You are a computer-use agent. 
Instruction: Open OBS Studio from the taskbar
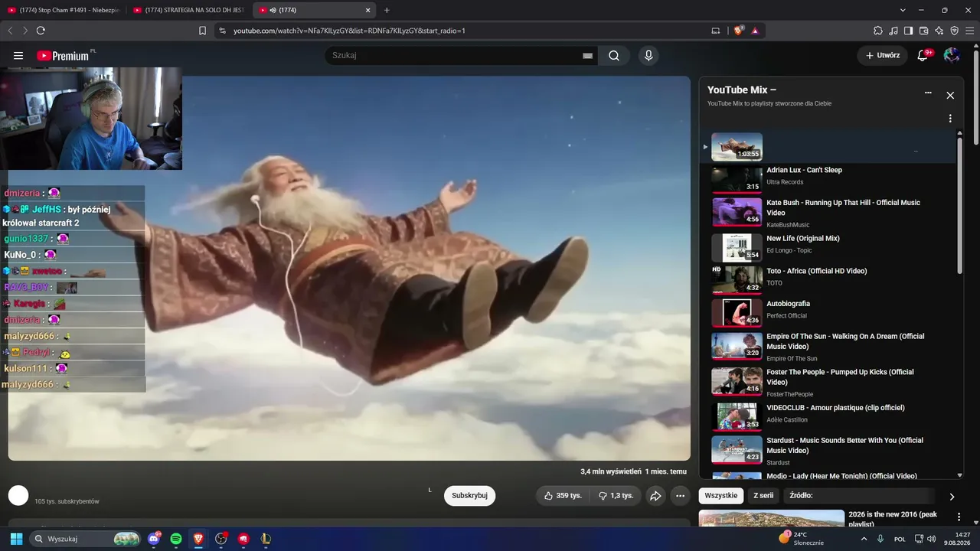click(221, 539)
